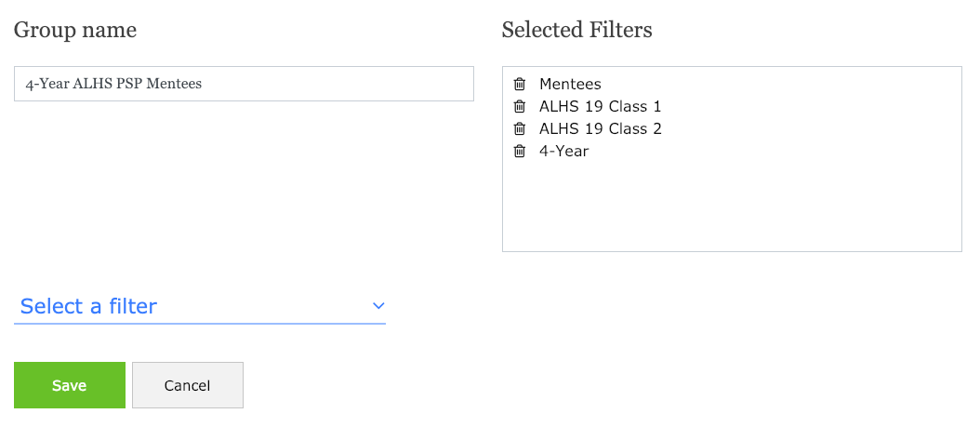Open the Select a filter dropdown

click(x=200, y=306)
